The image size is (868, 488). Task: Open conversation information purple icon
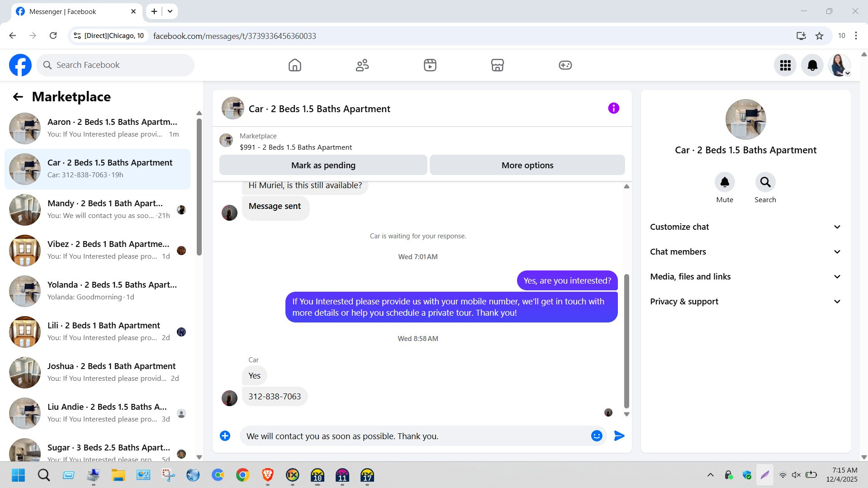(x=613, y=108)
